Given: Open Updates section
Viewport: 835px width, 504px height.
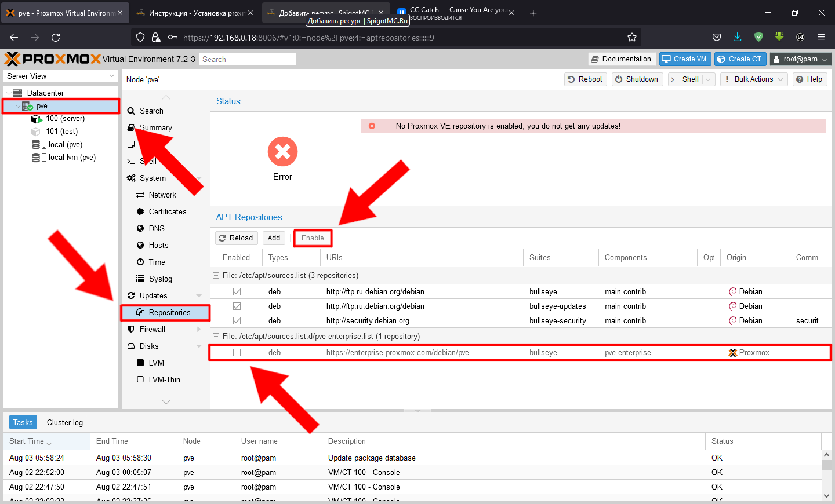Looking at the screenshot, I should point(153,295).
